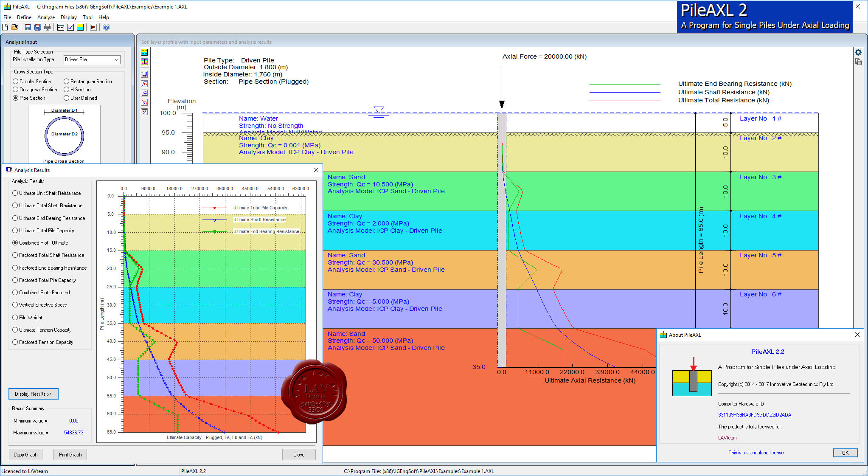Open the Analysis Results side icon
This screenshot has height=476, width=868.
point(144,74)
